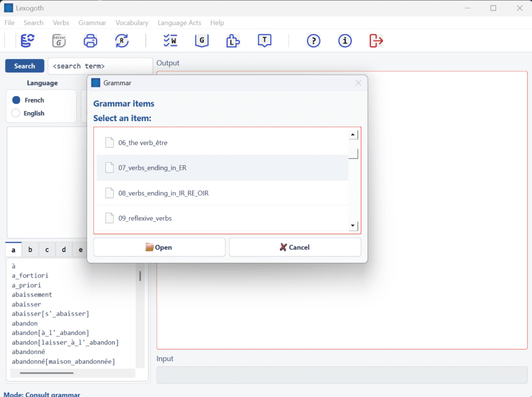The image size is (532, 397).
Task: Select 'a_priori' in the word list
Action: [x=26, y=285]
